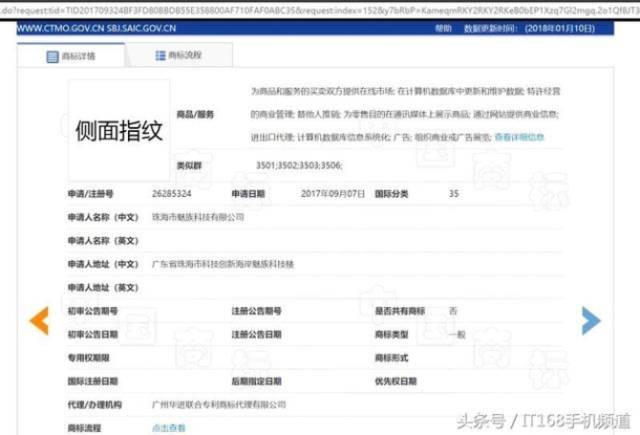Screen dimensions: 640x435
Task: Click the 商标流程 row label at bottom
Action: 84,428
